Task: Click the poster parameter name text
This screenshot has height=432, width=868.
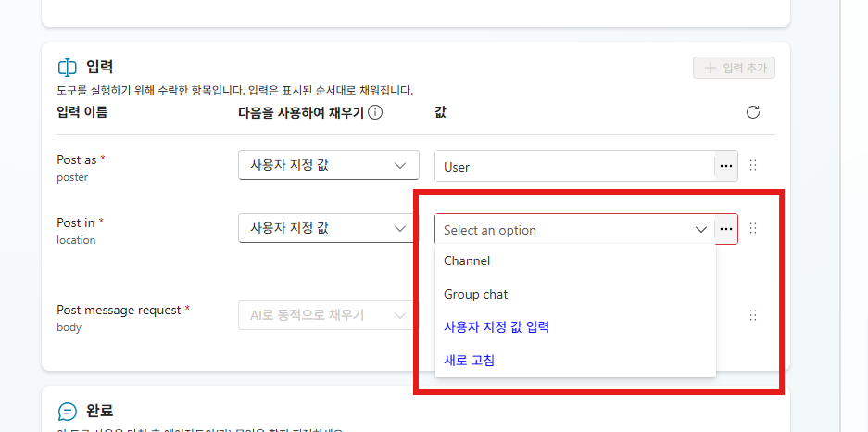Action: (x=72, y=177)
